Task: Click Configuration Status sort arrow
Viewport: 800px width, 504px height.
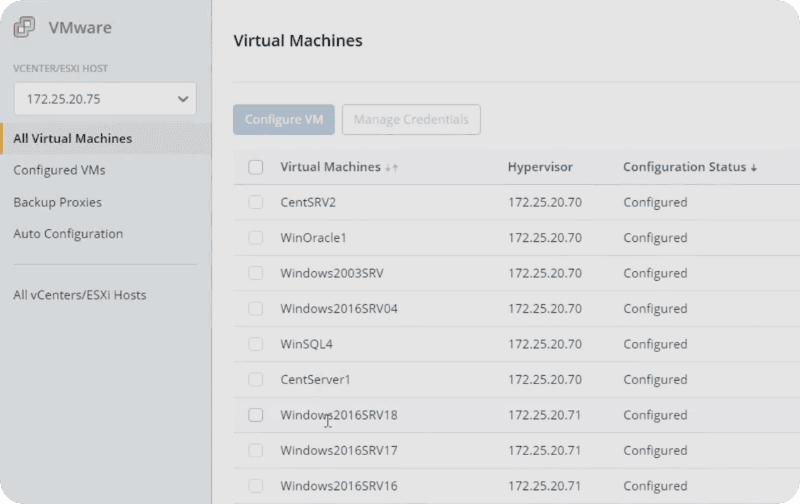Action: 753,168
